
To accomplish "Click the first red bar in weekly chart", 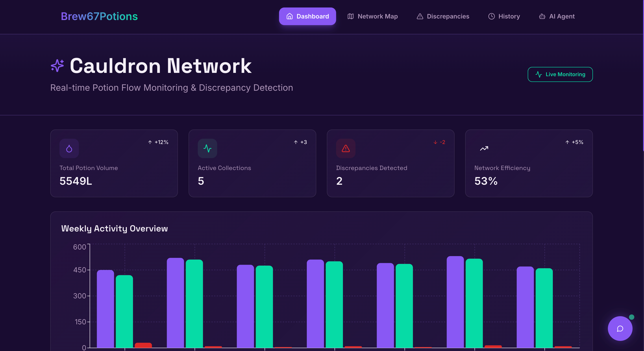I will coord(143,345).
